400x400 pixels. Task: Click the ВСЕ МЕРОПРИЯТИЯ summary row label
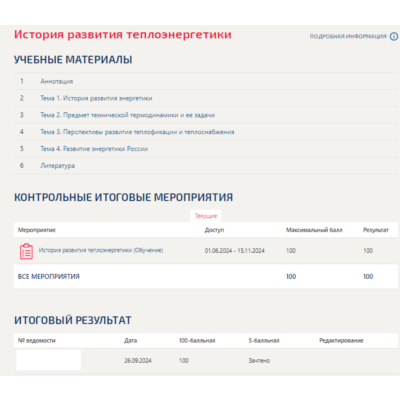coord(49,276)
